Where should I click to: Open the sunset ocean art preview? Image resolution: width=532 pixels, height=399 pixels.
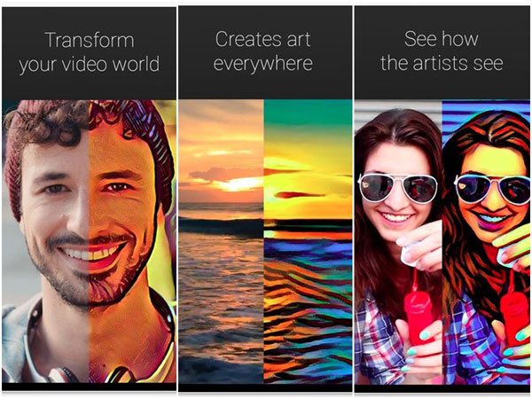[265, 241]
